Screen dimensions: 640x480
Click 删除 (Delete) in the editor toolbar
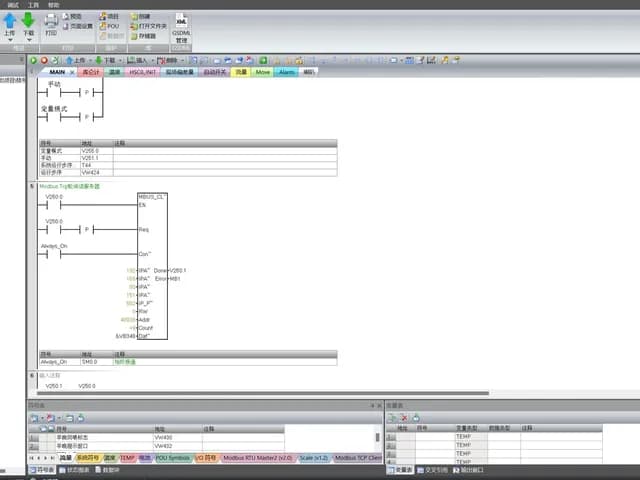168,60
